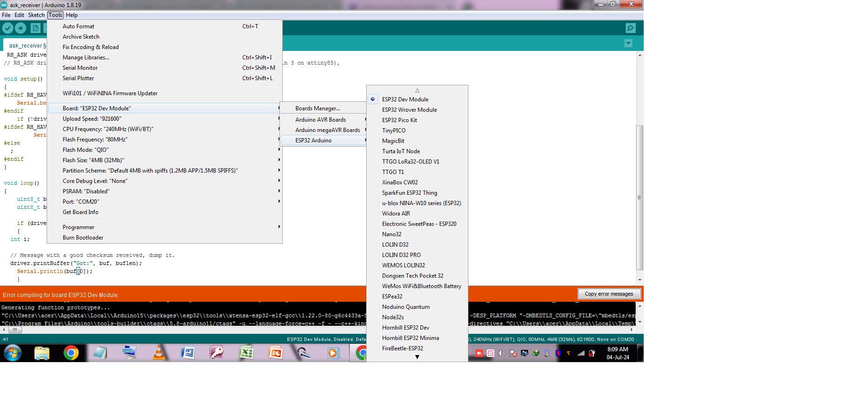Choose LOLIN D32 PRO board
This screenshot has width=868, height=397.
point(417,255)
